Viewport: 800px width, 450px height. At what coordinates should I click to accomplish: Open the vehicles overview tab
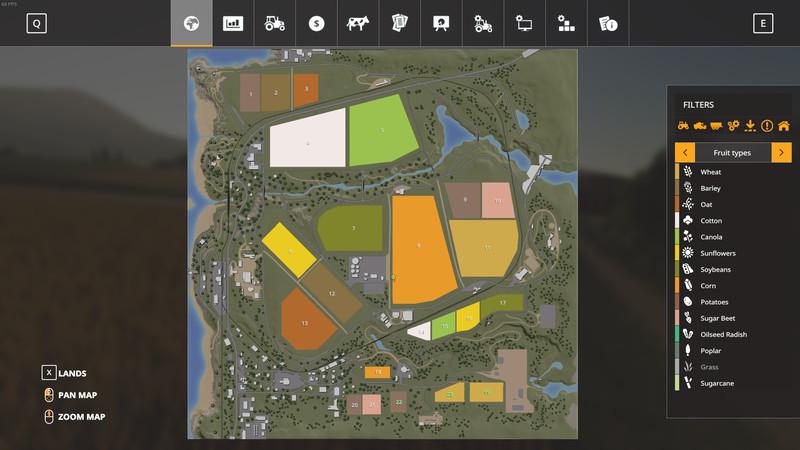point(274,23)
